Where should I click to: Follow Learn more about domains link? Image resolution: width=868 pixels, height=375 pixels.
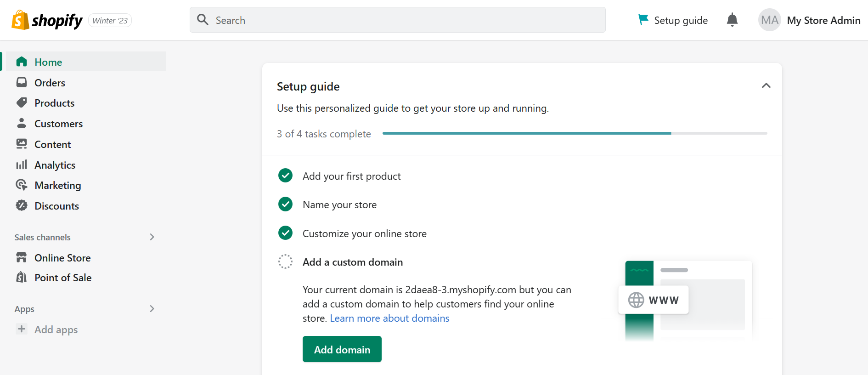pos(389,318)
